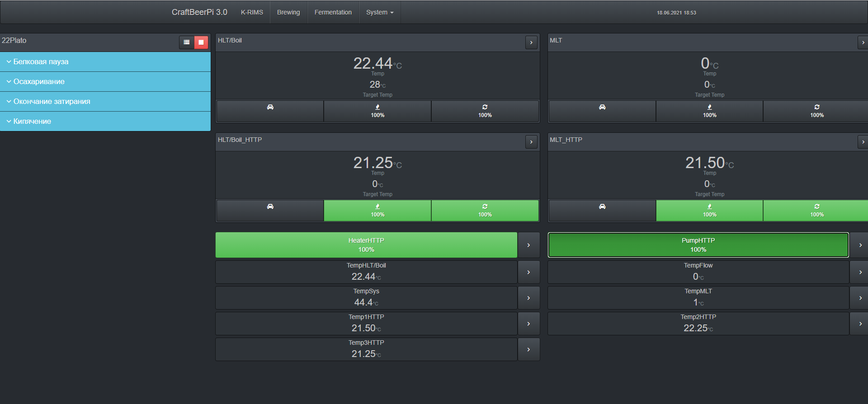Image resolution: width=868 pixels, height=404 pixels.
Task: Expand the Осахаривание step
Action: 105,82
